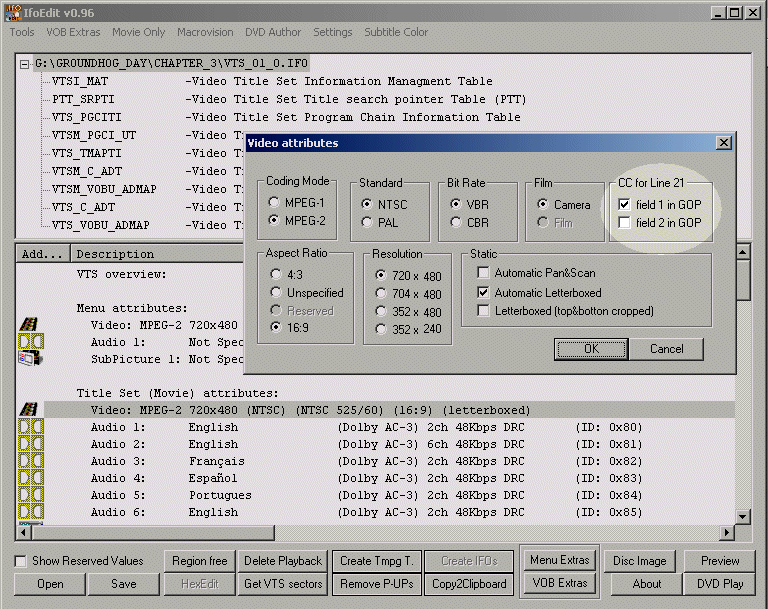
Task: Click the Region free button
Action: pyautogui.click(x=199, y=560)
